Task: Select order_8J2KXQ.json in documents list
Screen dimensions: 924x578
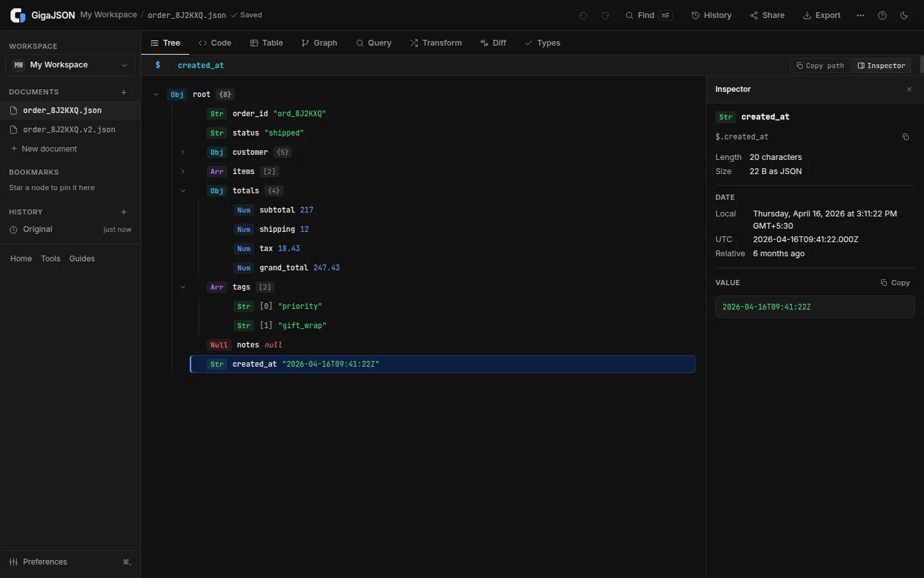Action: (x=70, y=110)
